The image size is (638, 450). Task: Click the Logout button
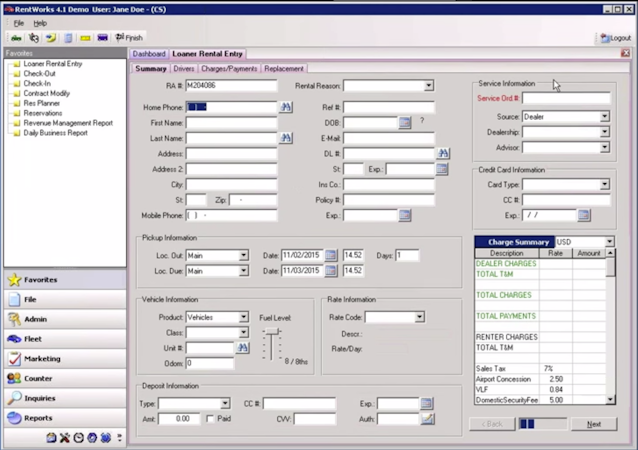(x=616, y=38)
